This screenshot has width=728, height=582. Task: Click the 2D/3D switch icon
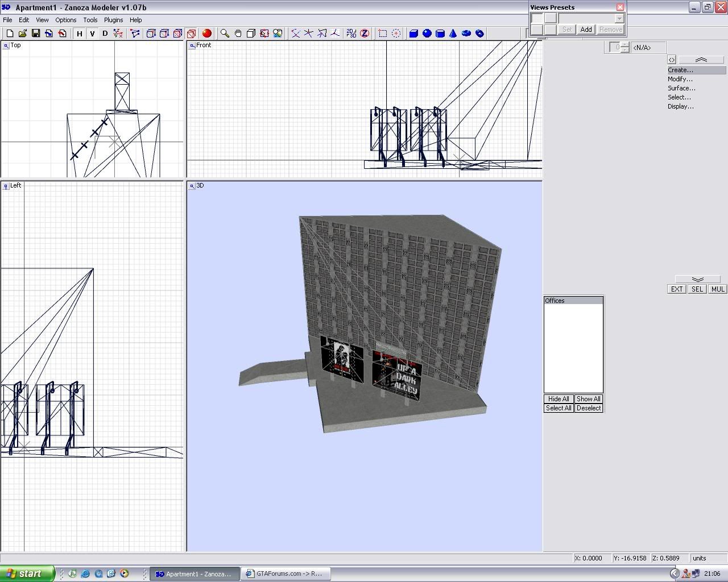(x=351, y=34)
